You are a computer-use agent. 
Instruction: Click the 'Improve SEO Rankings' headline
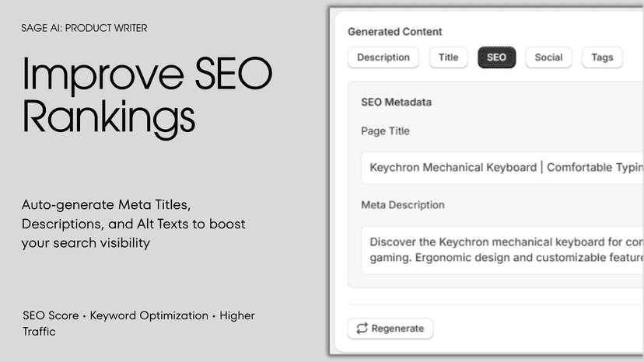click(x=147, y=97)
